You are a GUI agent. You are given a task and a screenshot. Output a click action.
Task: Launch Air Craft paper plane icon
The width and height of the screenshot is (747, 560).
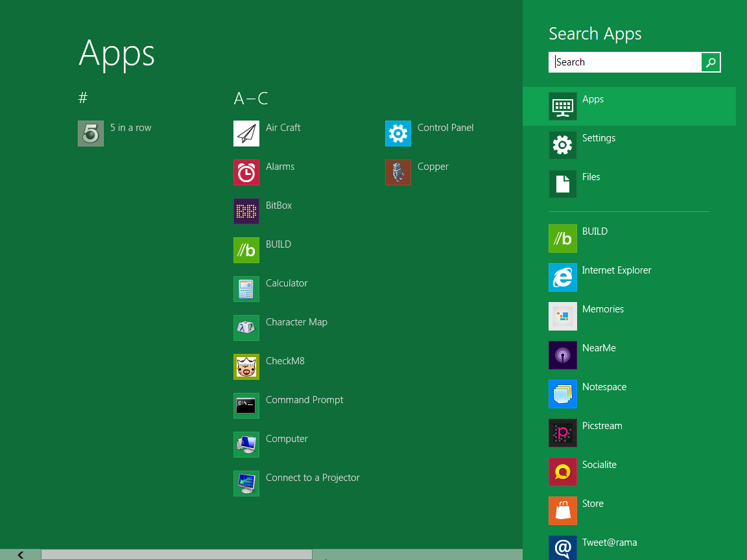pyautogui.click(x=246, y=134)
